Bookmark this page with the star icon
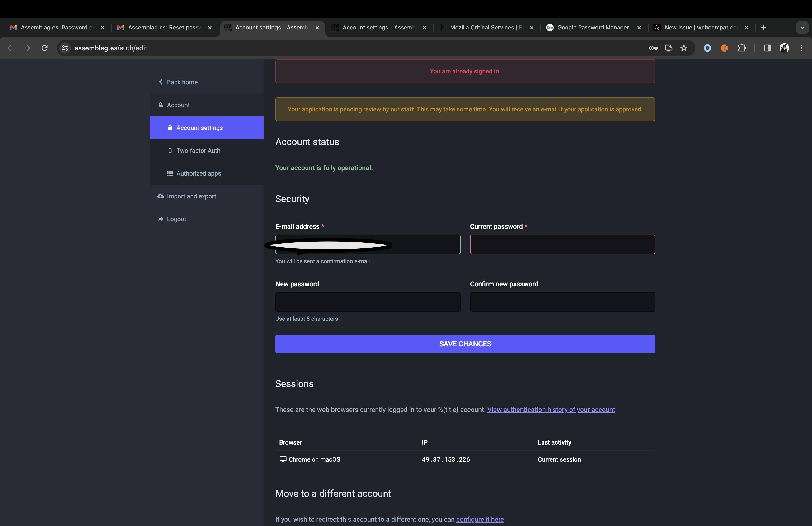812x526 pixels. tap(684, 48)
